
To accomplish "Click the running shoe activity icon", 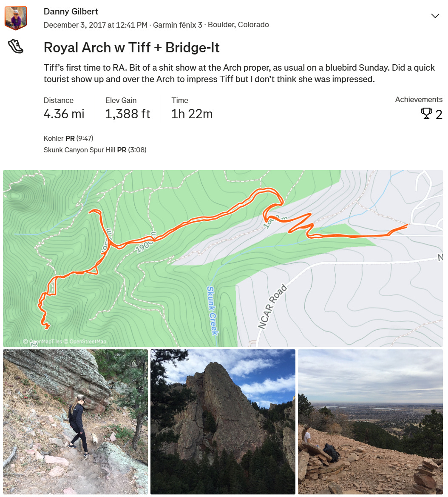I will pyautogui.click(x=15, y=46).
